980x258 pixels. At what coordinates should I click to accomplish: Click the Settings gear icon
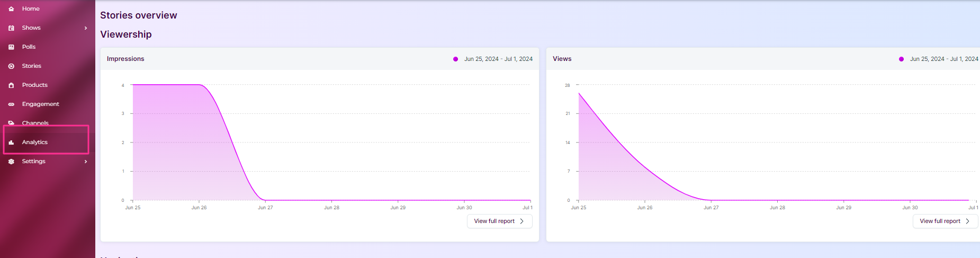(11, 162)
